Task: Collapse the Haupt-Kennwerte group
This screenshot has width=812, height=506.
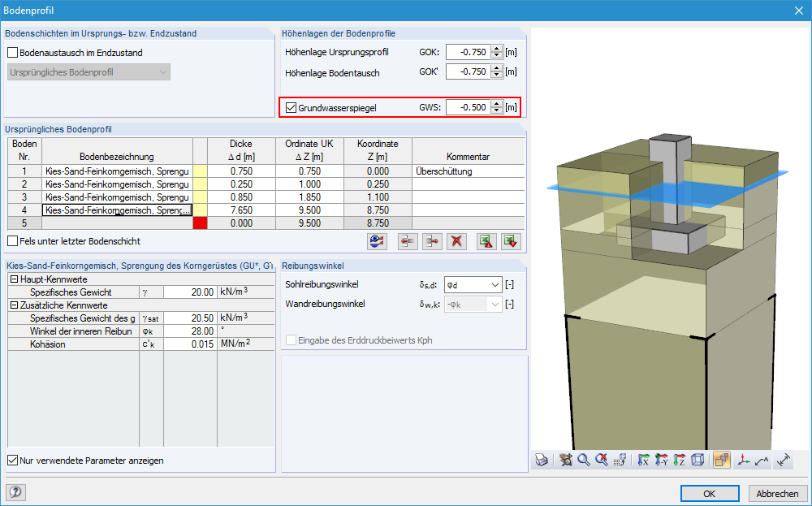Action: pos(14,279)
